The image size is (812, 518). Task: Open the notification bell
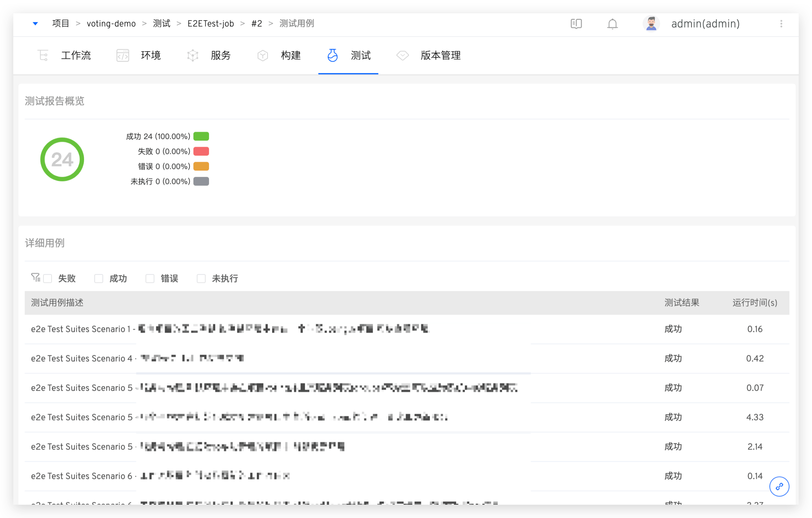click(x=612, y=24)
